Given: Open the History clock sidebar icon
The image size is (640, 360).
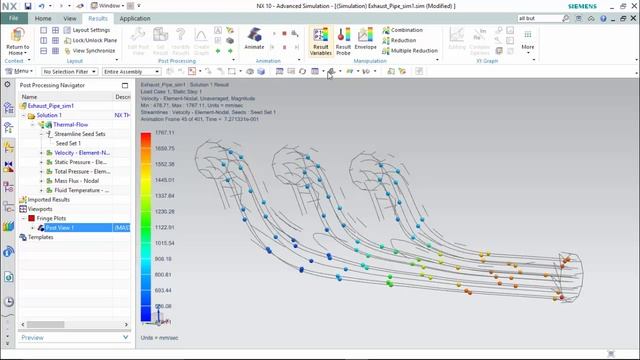Looking at the screenshot, I should point(9,302).
